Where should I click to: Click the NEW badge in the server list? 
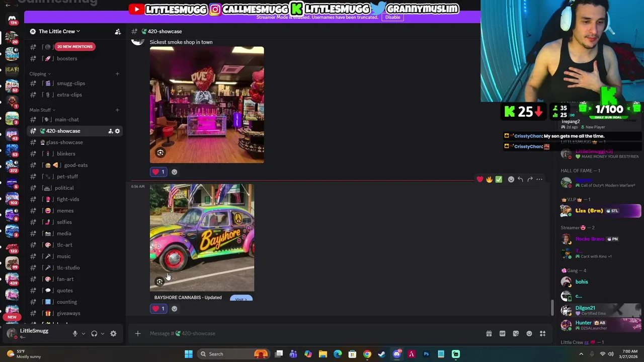[x=12, y=317]
